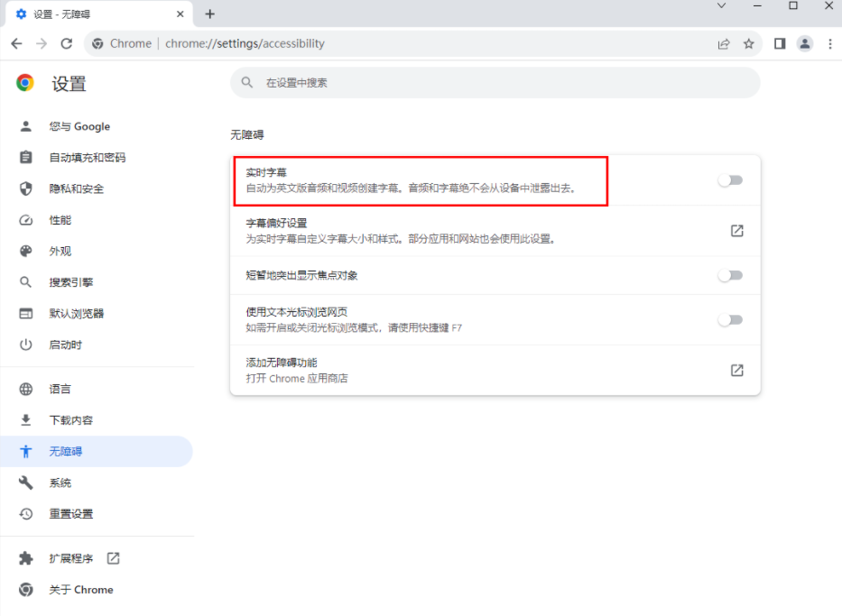Click the share page icon in address bar
Screen dimensions: 842x616
(x=724, y=44)
